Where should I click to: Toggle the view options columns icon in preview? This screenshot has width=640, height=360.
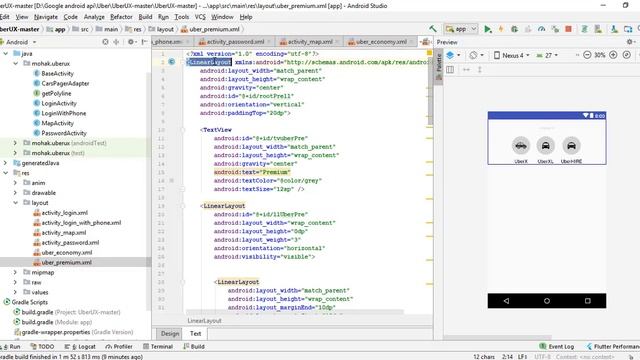[x=450, y=70]
